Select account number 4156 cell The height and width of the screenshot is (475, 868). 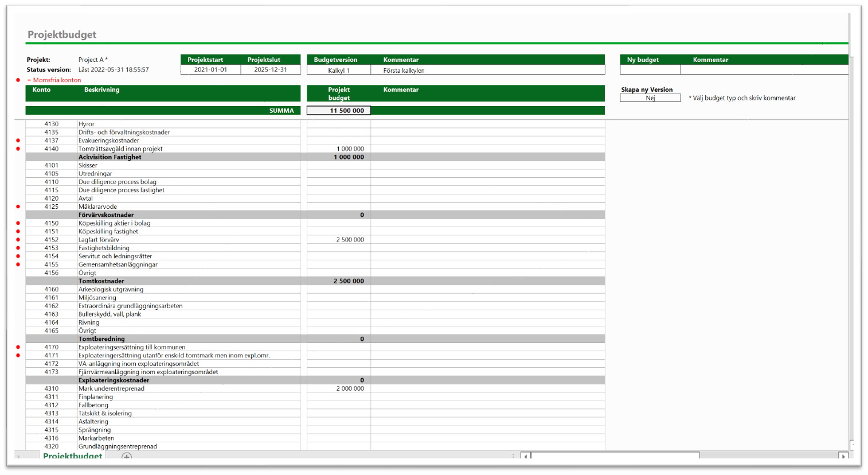coord(52,273)
